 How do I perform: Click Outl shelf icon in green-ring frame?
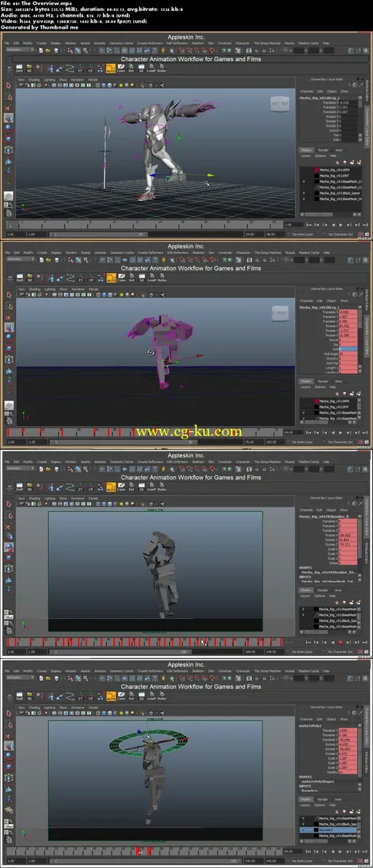[x=20, y=696]
